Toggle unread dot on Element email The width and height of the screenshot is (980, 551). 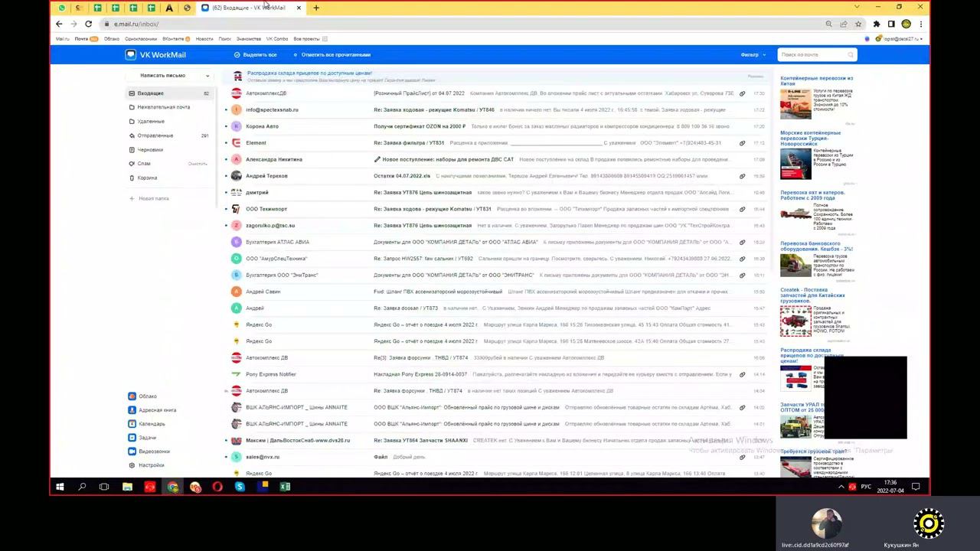(226, 143)
